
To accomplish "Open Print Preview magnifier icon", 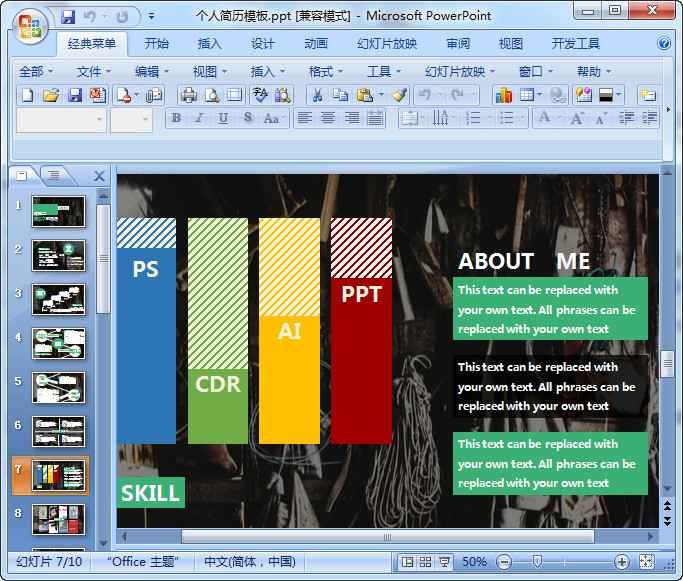I will point(212,95).
